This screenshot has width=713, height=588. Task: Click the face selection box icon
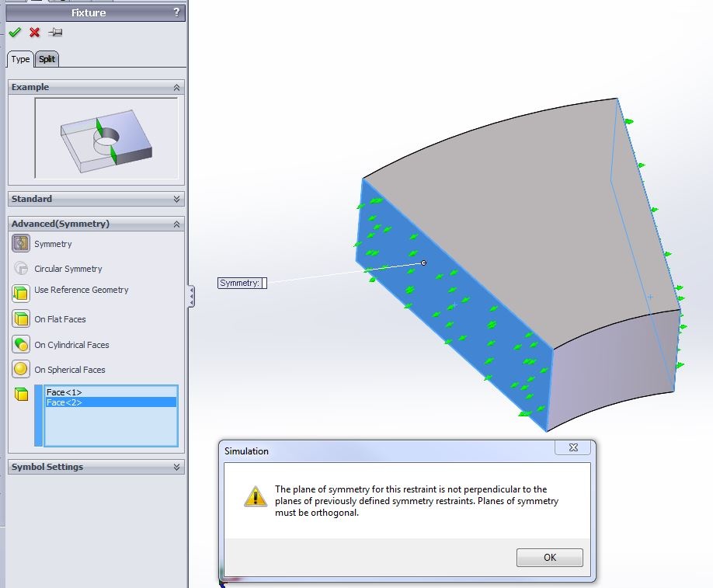coord(21,394)
